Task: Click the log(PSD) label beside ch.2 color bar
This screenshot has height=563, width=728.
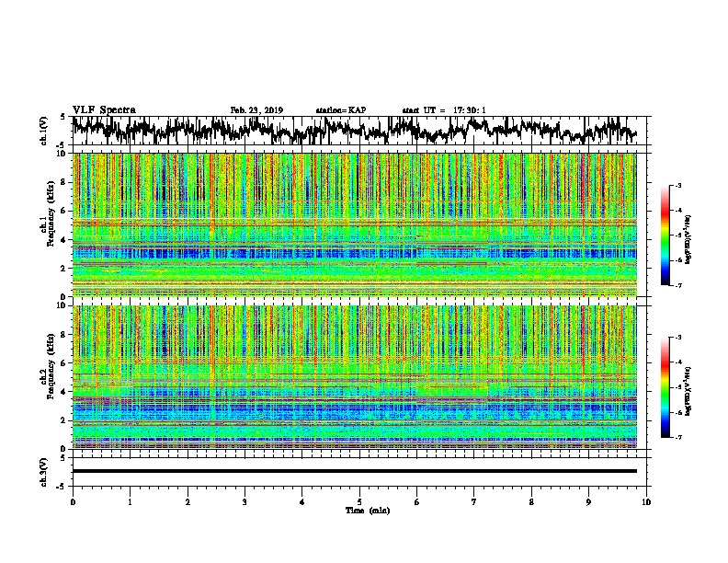Action: coord(688,391)
